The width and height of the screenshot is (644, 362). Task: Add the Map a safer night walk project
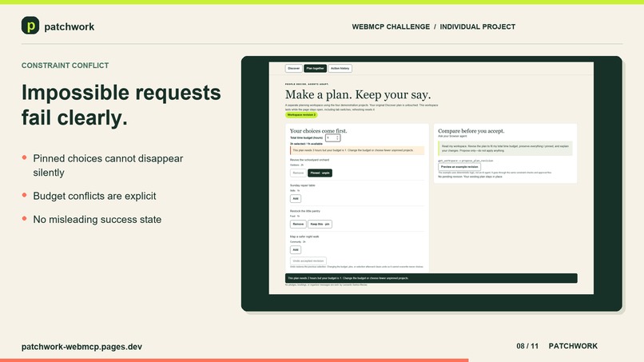click(296, 249)
